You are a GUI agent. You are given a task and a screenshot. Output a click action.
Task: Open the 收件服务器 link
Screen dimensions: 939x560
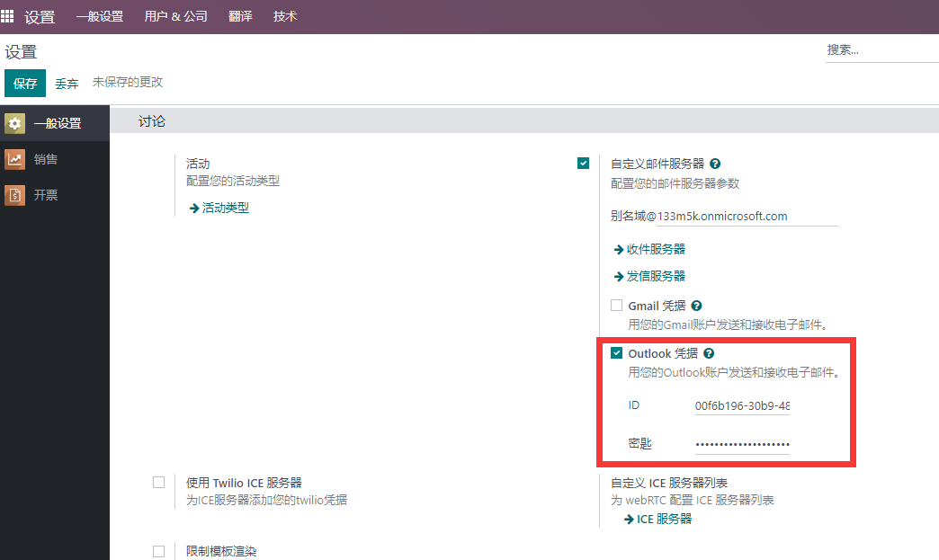(649, 249)
